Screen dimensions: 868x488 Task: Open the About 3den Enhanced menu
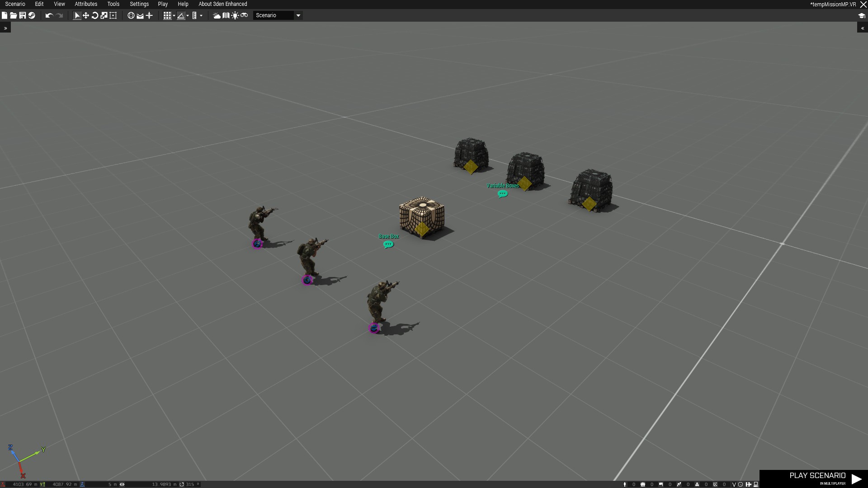pyautogui.click(x=222, y=4)
